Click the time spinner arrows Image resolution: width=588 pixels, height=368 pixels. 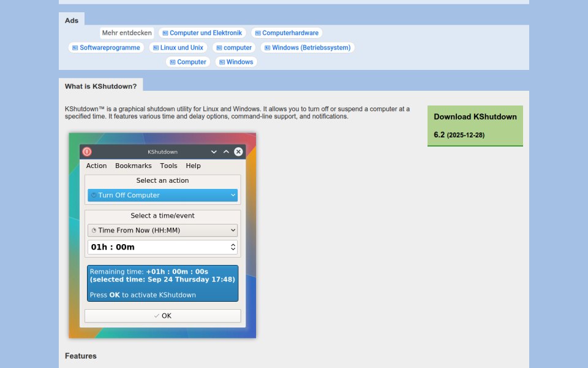[x=233, y=247]
